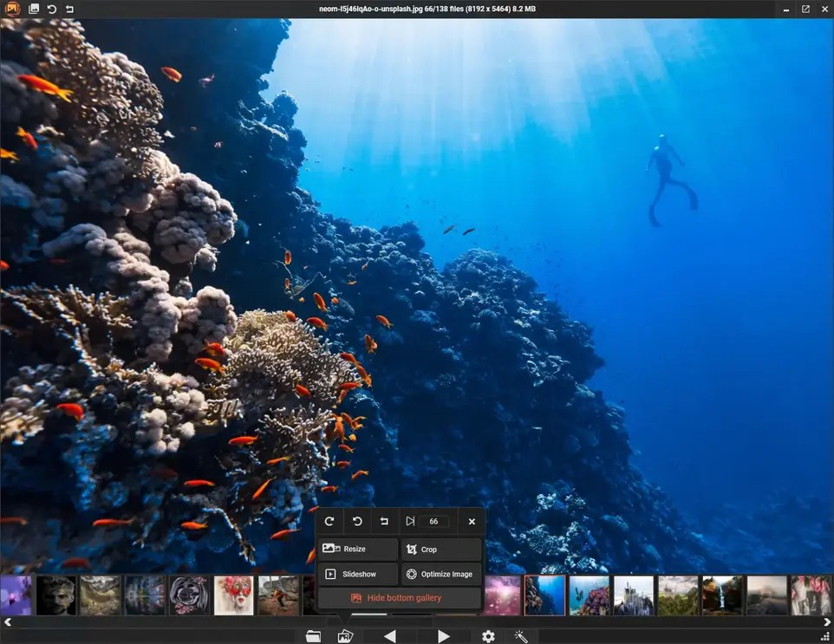The width and height of the screenshot is (834, 644).
Task: Open settings with the gear icon
Action: 488,636
